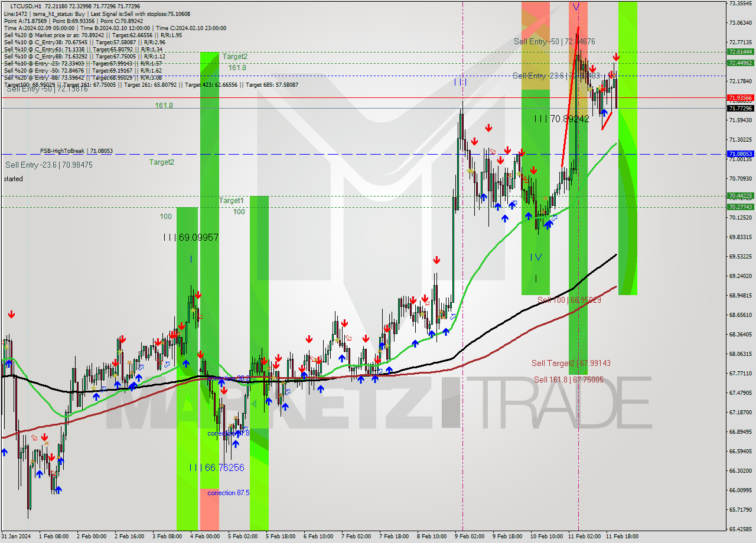The height and width of the screenshot is (543, 756).
Task: Click the 69.83315 price axis value
Action: (x=740, y=237)
